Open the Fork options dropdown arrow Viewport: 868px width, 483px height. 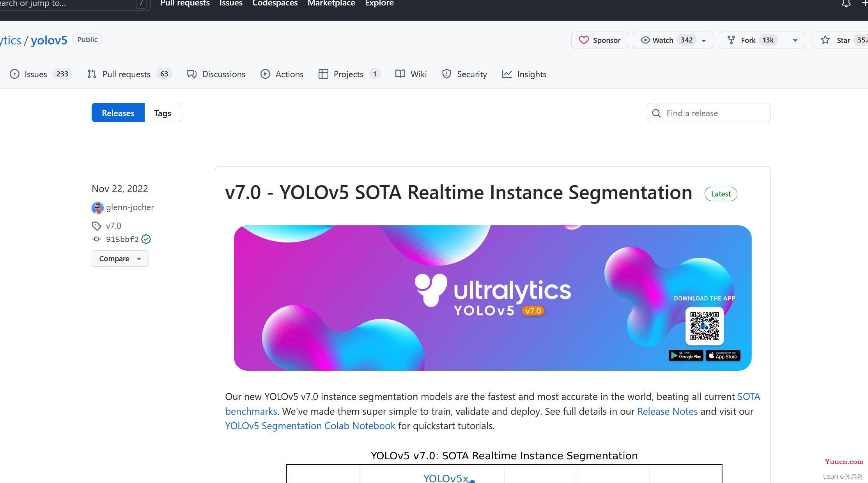point(795,41)
